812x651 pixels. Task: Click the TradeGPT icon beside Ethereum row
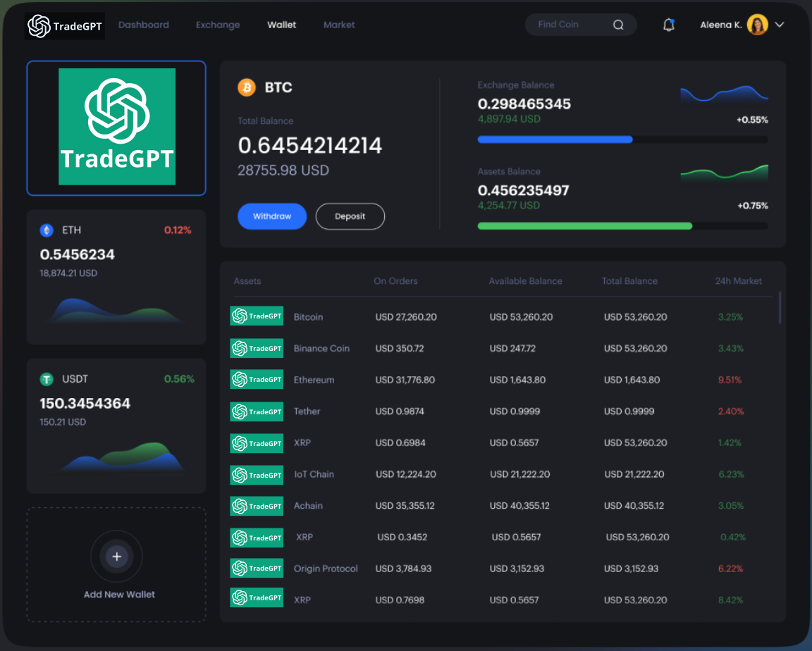pyautogui.click(x=257, y=379)
